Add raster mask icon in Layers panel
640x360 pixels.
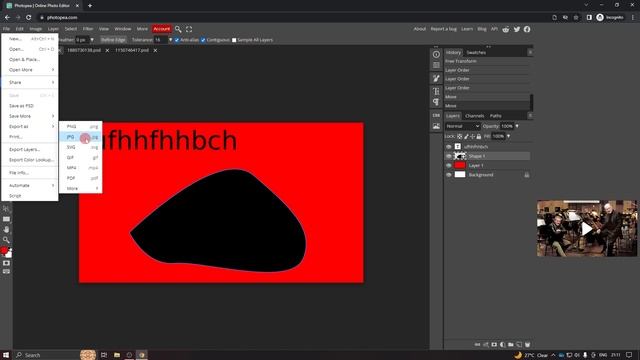click(x=494, y=344)
